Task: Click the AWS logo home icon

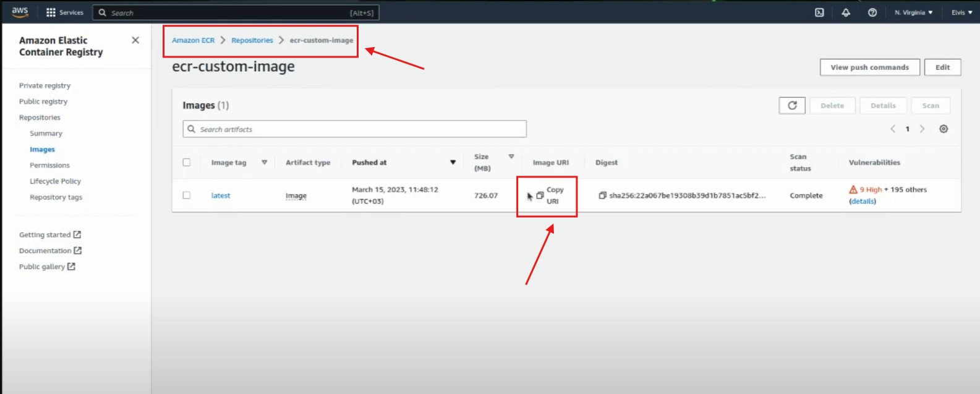Action: (20, 12)
